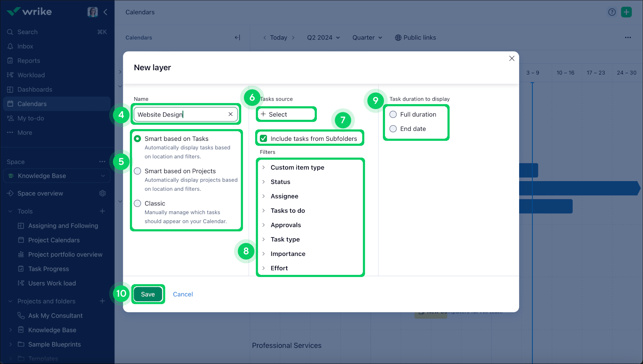
Task: Save the new layer
Action: tap(148, 294)
